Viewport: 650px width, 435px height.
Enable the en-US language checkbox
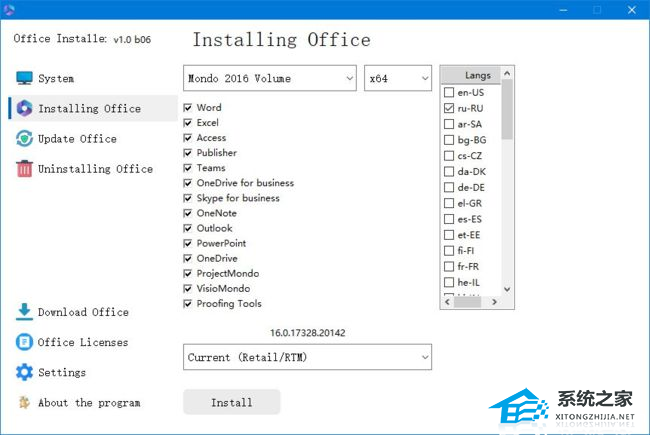(x=449, y=93)
